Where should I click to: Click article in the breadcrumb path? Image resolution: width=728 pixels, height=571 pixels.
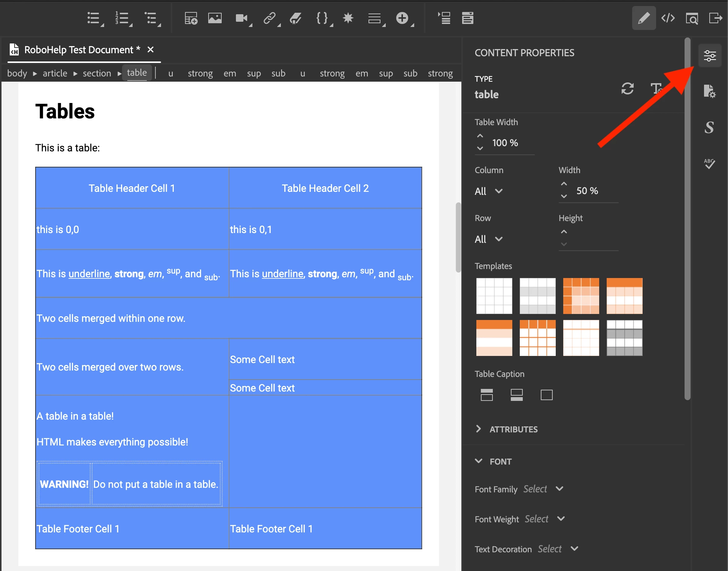click(55, 73)
